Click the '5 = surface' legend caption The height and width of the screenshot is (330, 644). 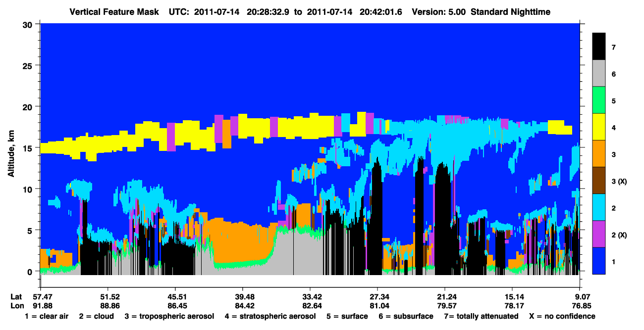pos(346,316)
